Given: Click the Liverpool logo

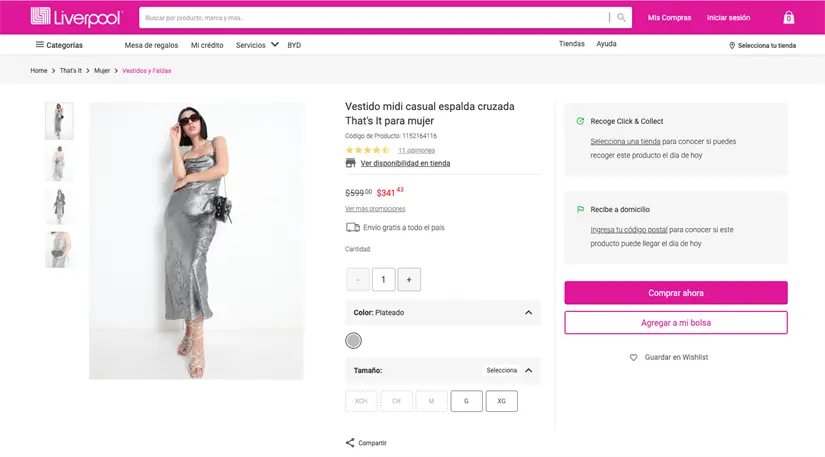Looking at the screenshot, I should [76, 17].
